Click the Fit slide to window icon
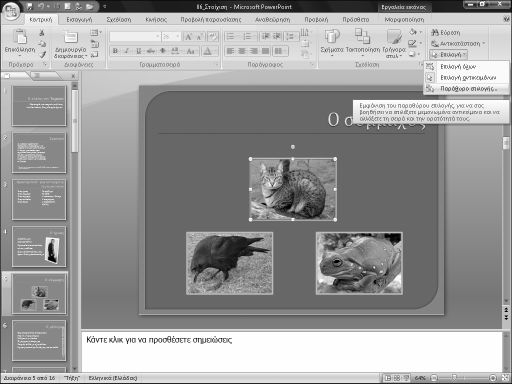The height and width of the screenshot is (384, 512). 505,378
